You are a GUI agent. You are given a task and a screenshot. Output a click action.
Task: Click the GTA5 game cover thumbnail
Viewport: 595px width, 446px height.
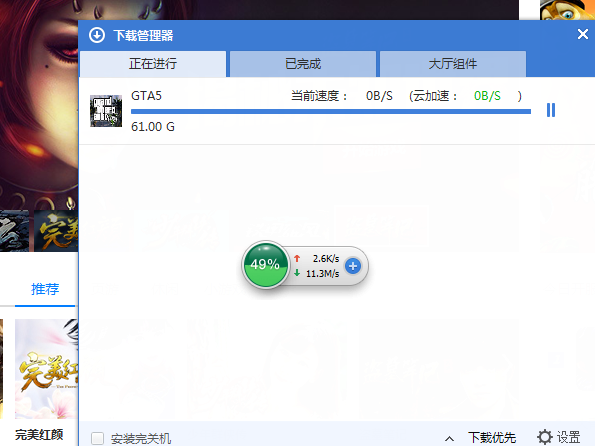click(106, 111)
